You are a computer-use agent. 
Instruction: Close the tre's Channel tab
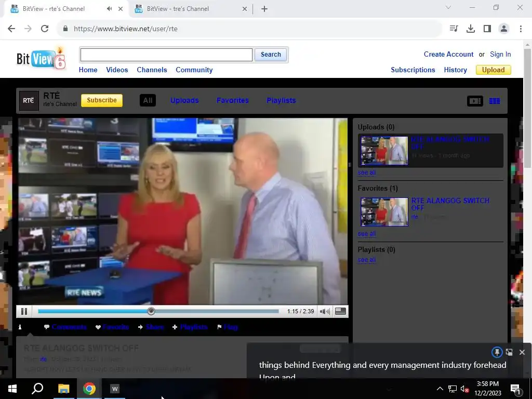(x=245, y=9)
